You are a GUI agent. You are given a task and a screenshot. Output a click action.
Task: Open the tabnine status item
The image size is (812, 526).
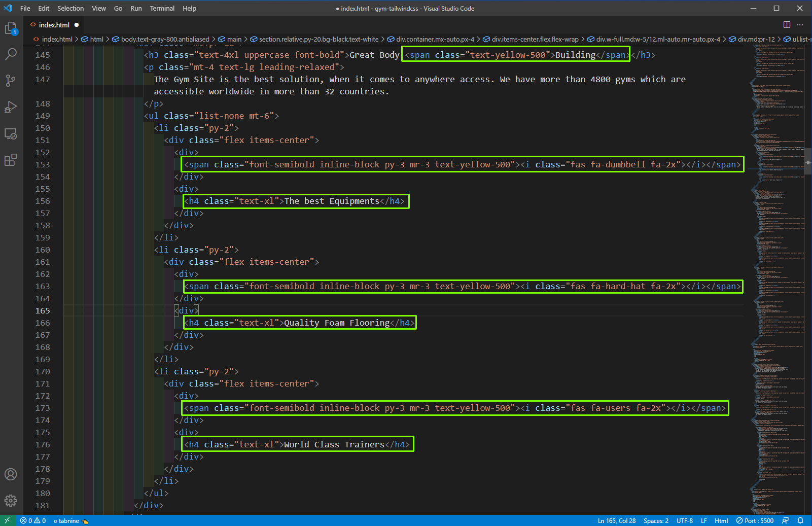[70, 520]
